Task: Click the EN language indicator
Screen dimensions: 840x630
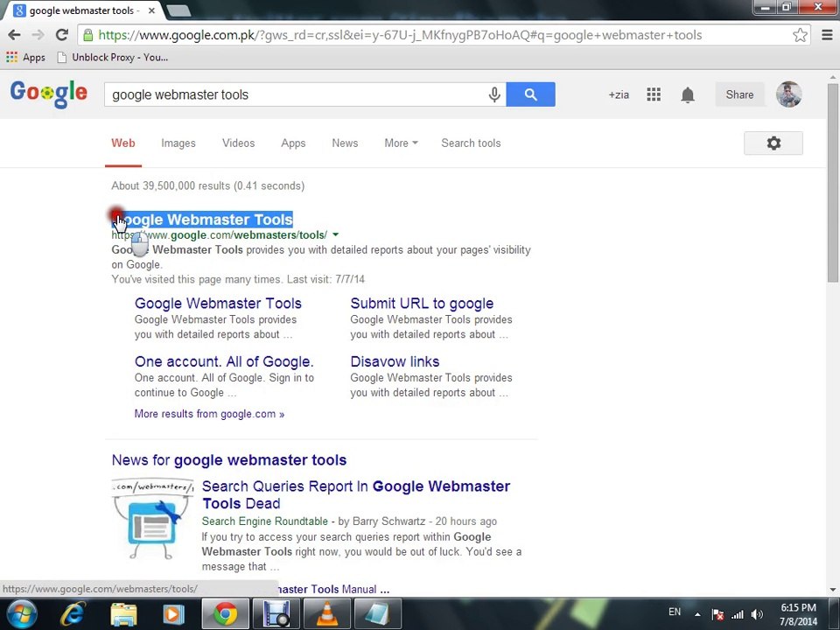Action: pos(675,612)
